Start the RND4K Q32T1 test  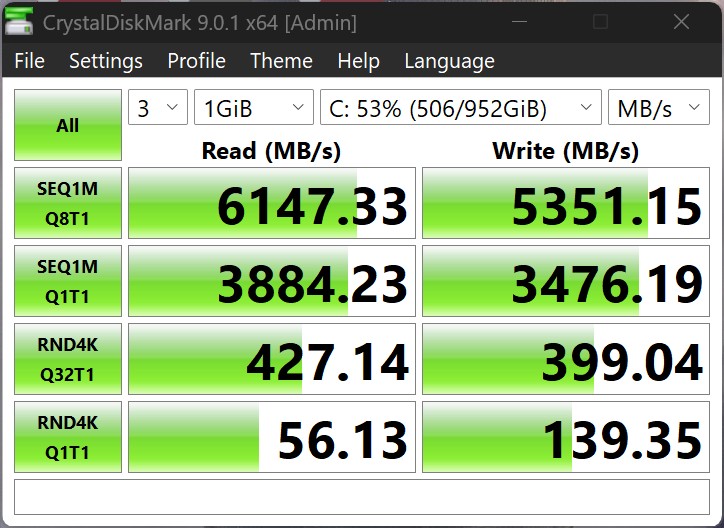tap(68, 359)
